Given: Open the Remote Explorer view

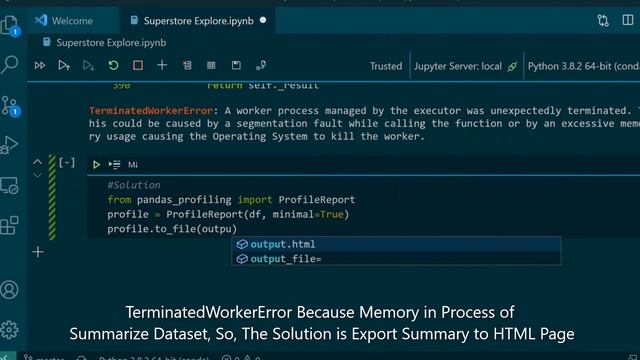Looking at the screenshot, I should [10, 186].
